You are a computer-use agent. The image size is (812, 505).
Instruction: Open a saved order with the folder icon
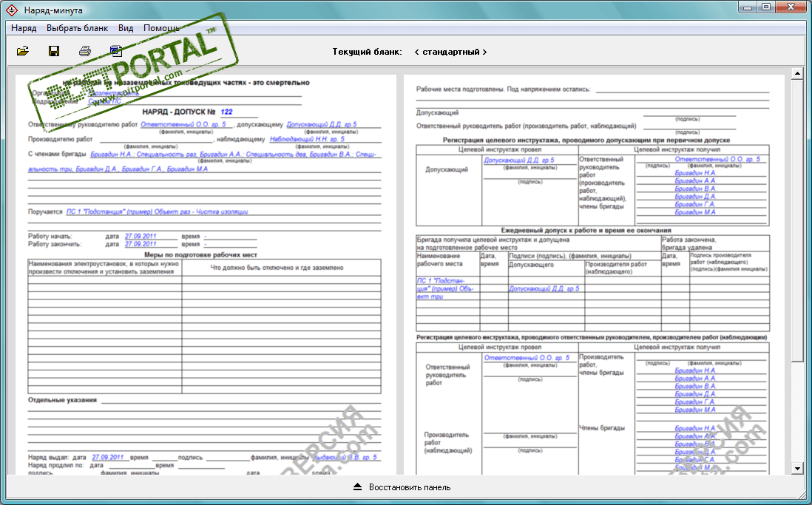click(23, 51)
